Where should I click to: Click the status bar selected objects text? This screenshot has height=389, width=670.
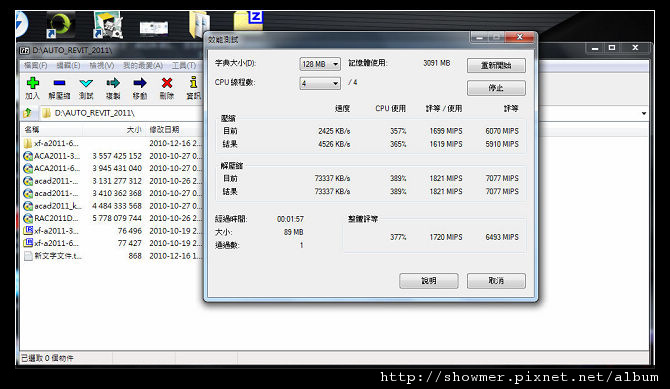[47, 358]
